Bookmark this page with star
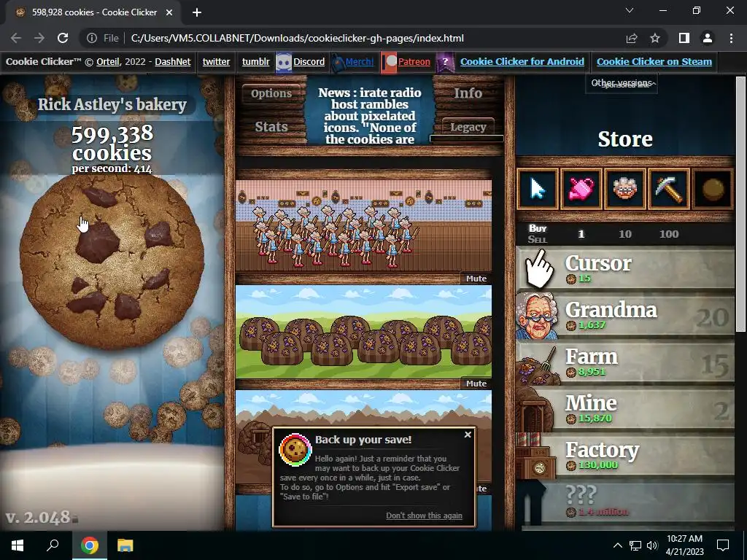Viewport: 747px width, 560px height. coord(655,38)
